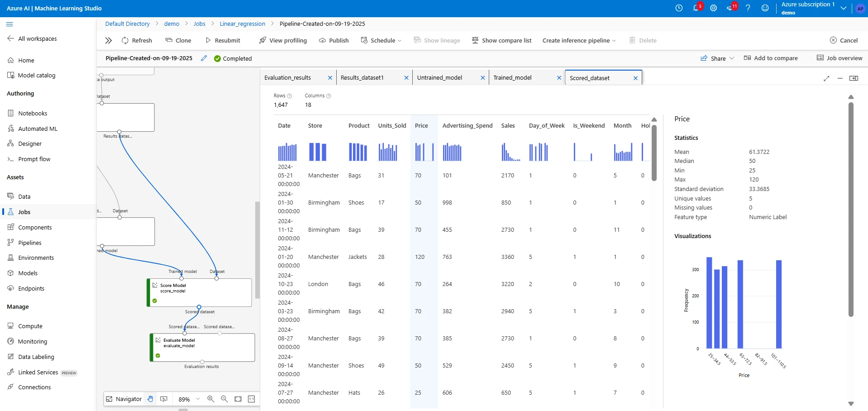Switch to the Trained_model tab
Viewport: 868px width, 411px height.
click(513, 77)
